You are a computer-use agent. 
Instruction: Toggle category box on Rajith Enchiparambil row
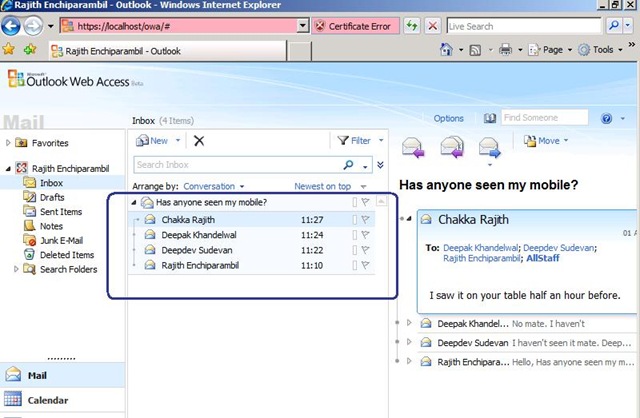point(355,265)
